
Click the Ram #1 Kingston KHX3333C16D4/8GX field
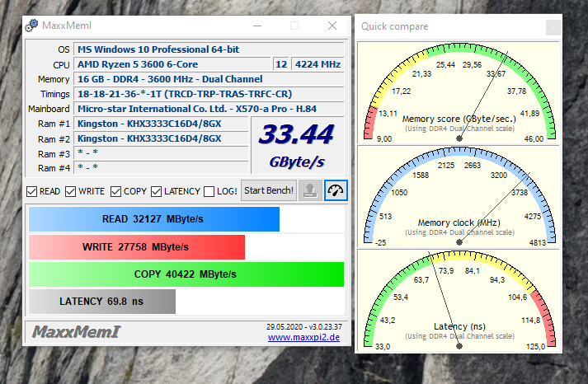pyautogui.click(x=161, y=124)
